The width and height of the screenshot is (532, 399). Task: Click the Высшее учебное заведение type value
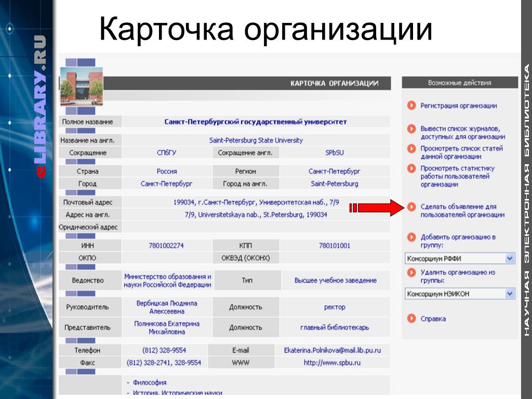(x=335, y=281)
